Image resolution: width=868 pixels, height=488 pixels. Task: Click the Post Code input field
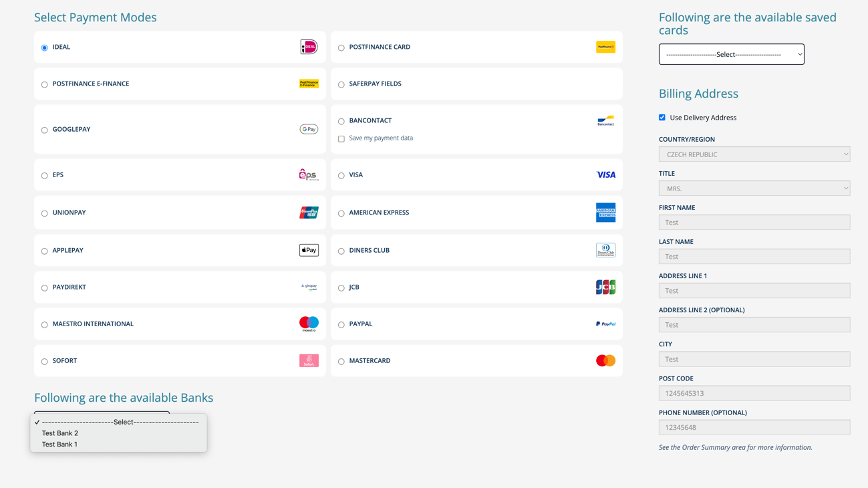tap(754, 394)
